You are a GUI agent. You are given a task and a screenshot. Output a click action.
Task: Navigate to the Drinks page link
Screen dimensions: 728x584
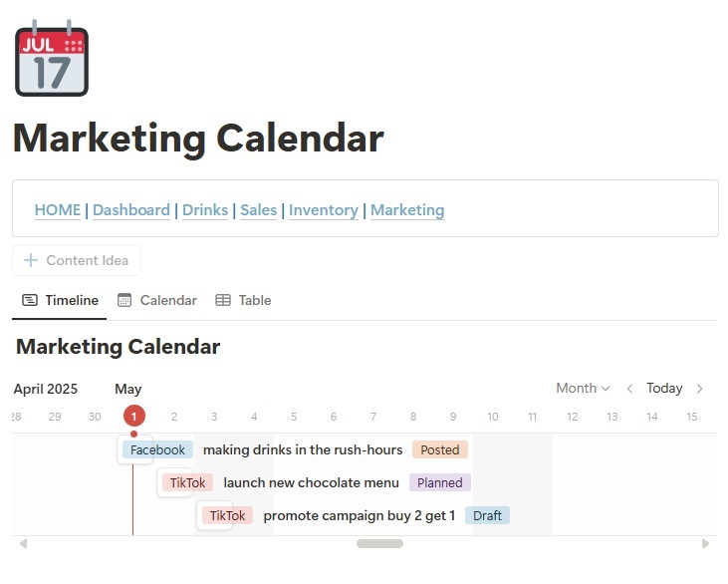[x=205, y=210]
